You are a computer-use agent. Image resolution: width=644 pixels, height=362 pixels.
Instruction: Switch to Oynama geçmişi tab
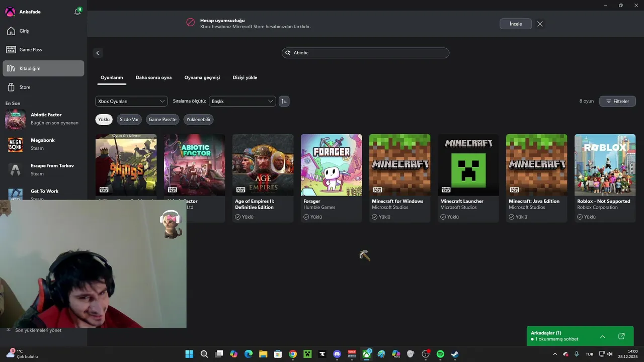point(202,77)
